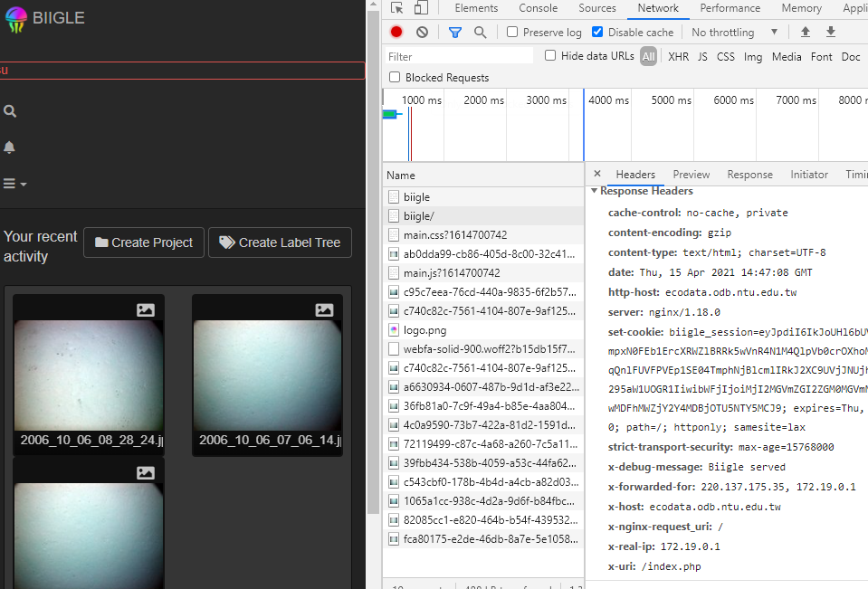
Task: Activate DevTools inspect element picker
Action: point(397,8)
